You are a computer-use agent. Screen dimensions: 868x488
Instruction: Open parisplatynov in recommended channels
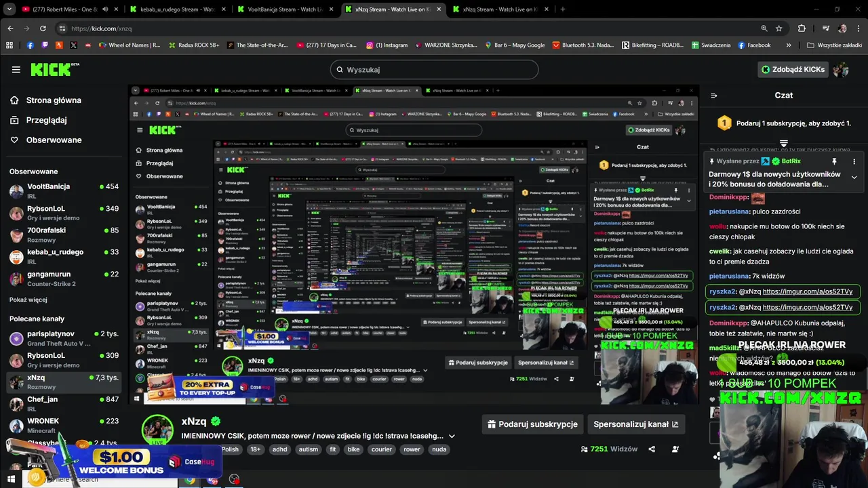[x=64, y=338]
